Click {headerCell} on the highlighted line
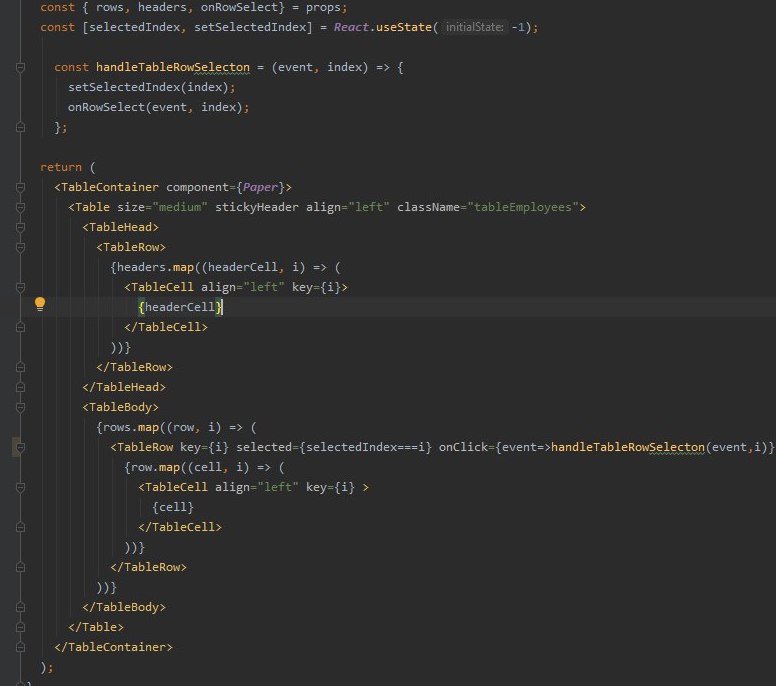776x686 pixels. point(180,307)
